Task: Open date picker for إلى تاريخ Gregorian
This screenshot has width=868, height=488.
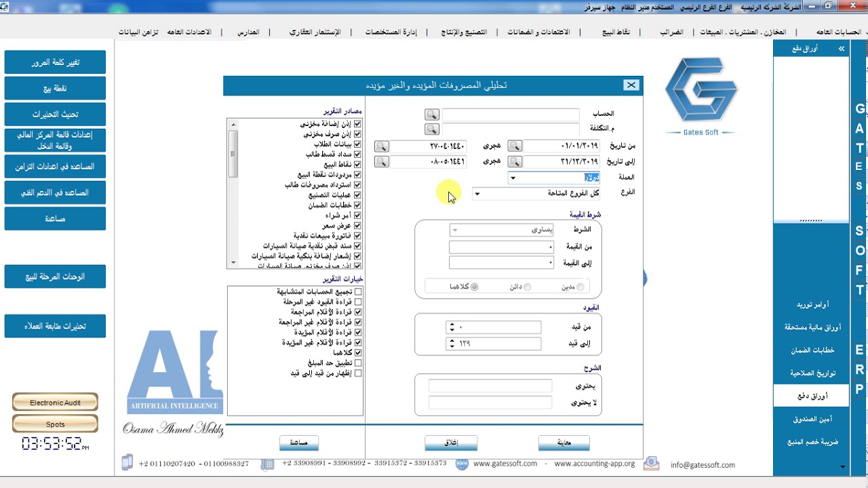Action: click(x=515, y=161)
